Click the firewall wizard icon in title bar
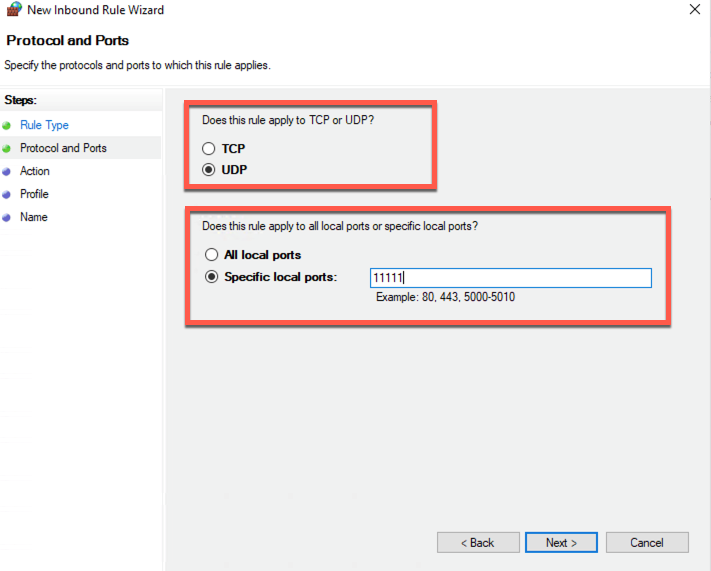This screenshot has width=711, height=571. coord(12,10)
